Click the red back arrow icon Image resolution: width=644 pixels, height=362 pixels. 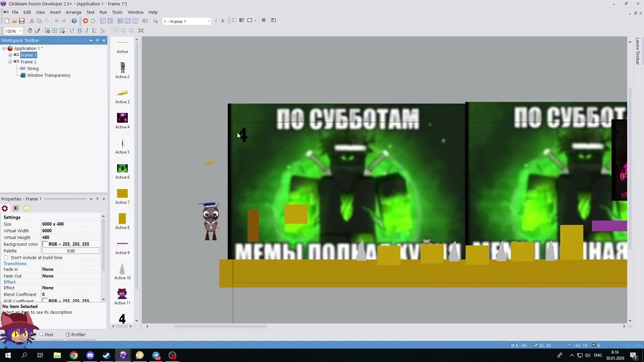tap(85, 21)
